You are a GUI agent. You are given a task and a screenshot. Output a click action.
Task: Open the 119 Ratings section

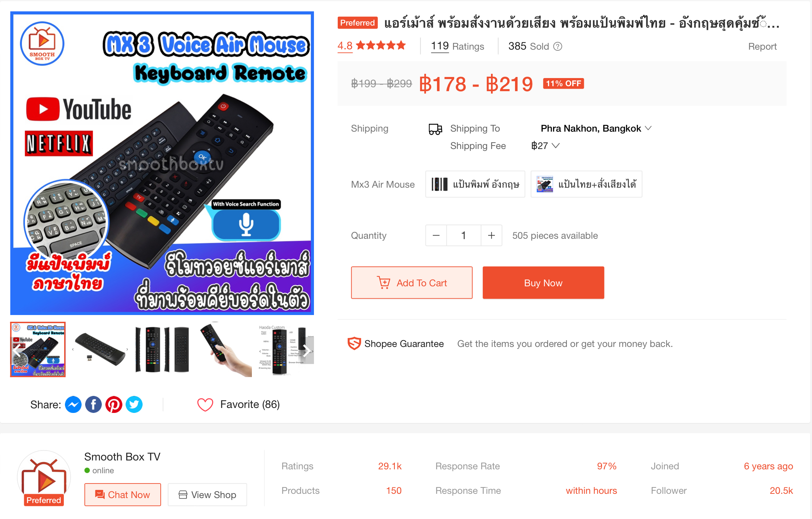457,46
